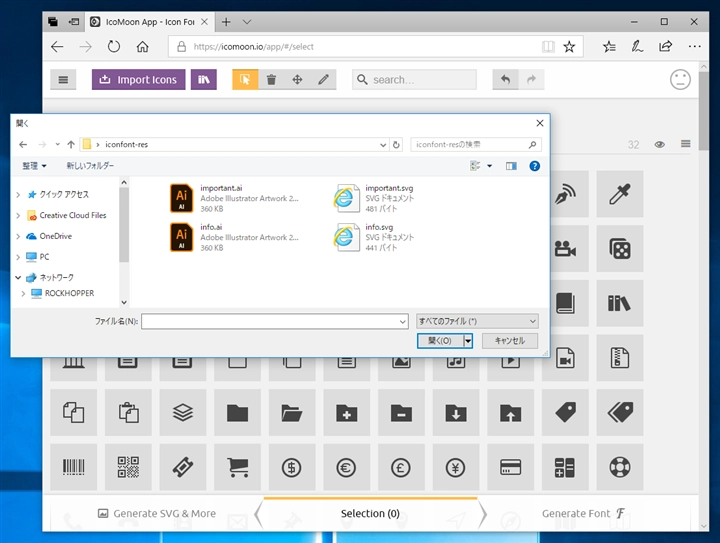Click the smiley face account icon
This screenshot has width=720, height=543.
pyautogui.click(x=680, y=79)
